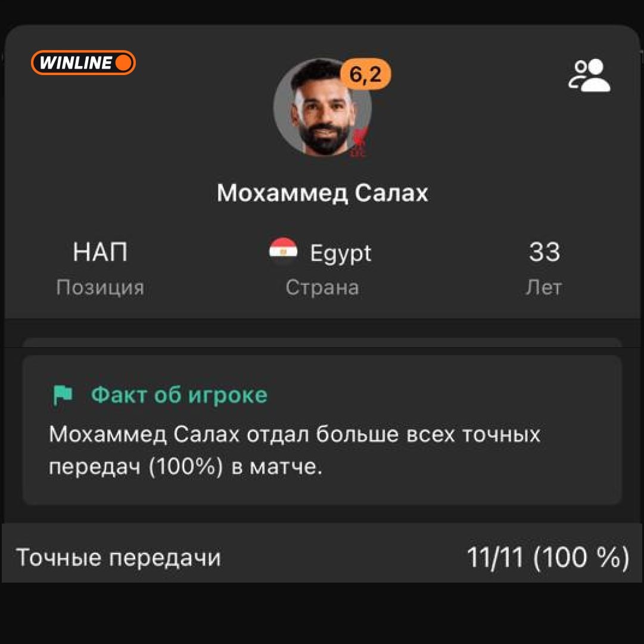
Task: Tap the collapsed card above player fact
Action: coord(322,343)
